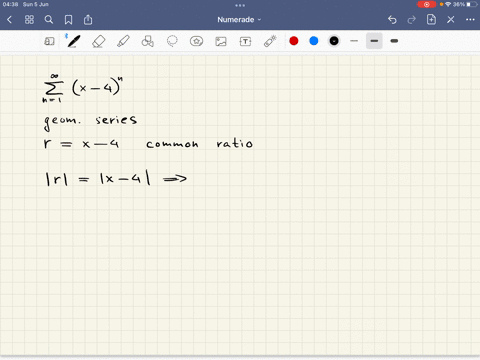The height and width of the screenshot is (360, 480).
Task: Undo the last stroke
Action: point(392,20)
